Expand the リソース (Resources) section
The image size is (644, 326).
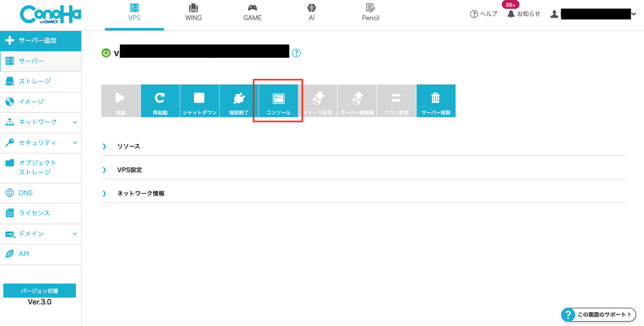129,147
